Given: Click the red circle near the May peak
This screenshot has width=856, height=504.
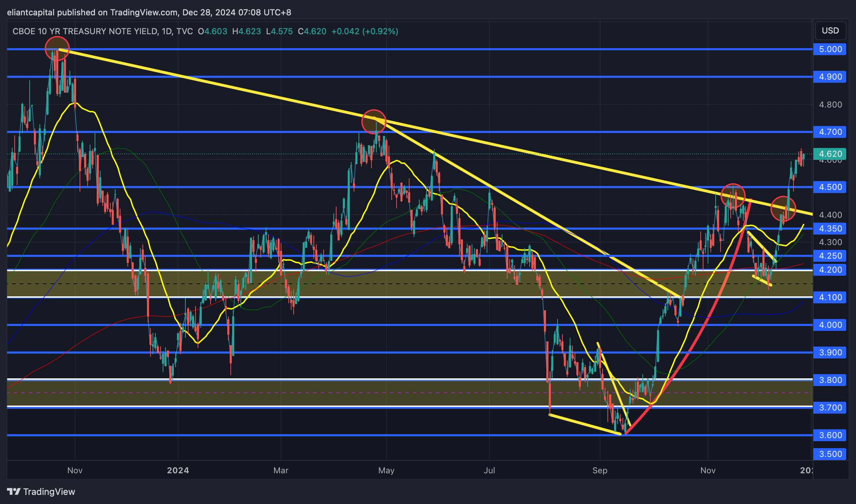Looking at the screenshot, I should pyautogui.click(x=374, y=122).
